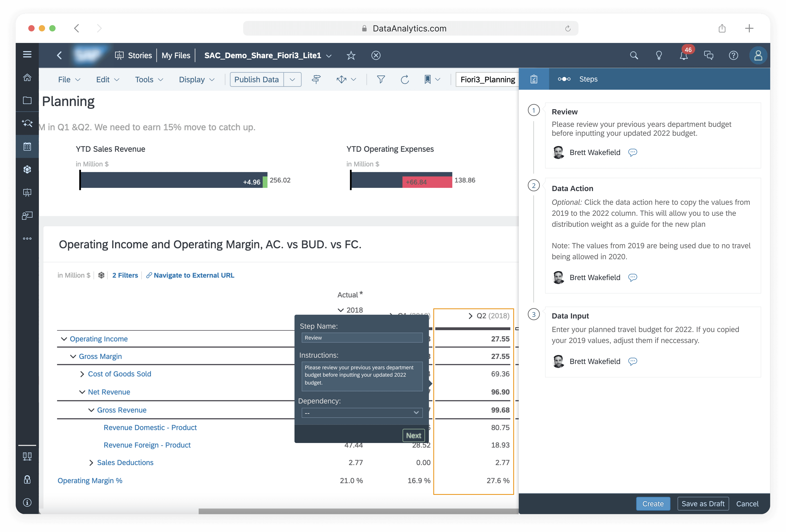786x532 pixels.
Task: Refresh data with toolbar refresh icon
Action: pos(405,79)
